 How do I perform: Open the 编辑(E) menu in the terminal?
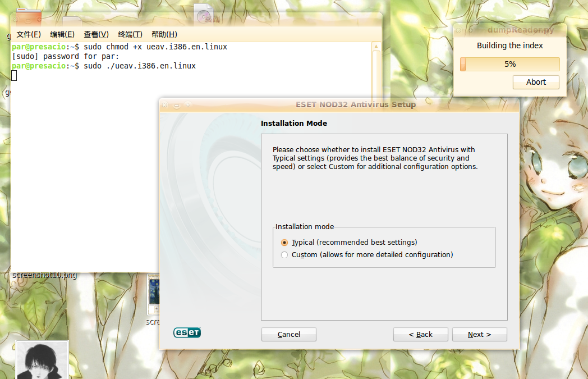[x=62, y=34]
